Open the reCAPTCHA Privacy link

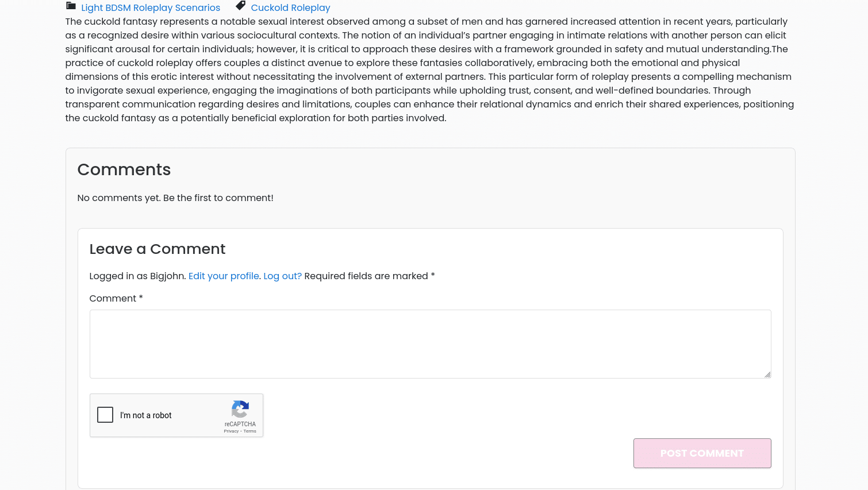click(x=231, y=431)
